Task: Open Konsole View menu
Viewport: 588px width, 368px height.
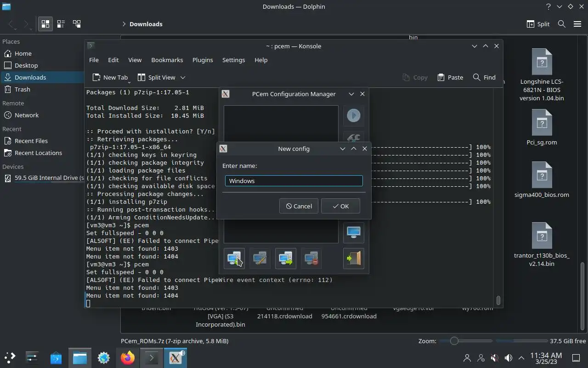Action: click(135, 60)
